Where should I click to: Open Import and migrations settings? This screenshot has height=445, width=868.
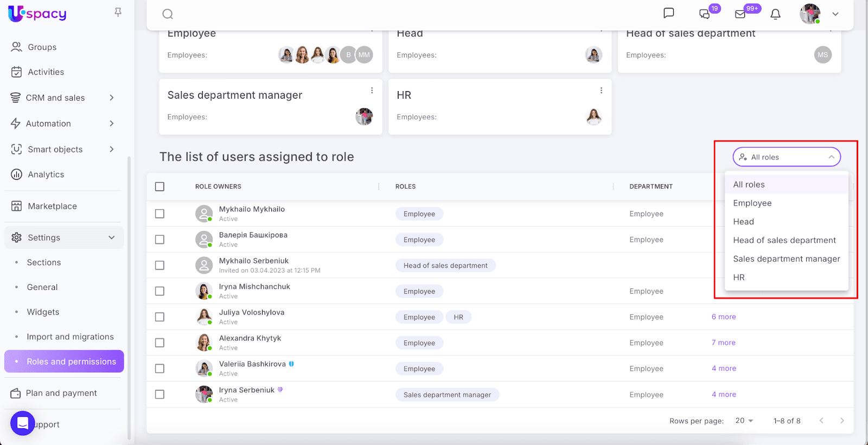[x=70, y=337]
